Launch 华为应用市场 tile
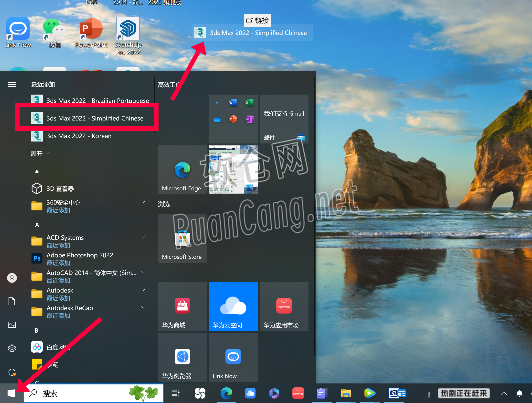532x403 pixels. (284, 306)
